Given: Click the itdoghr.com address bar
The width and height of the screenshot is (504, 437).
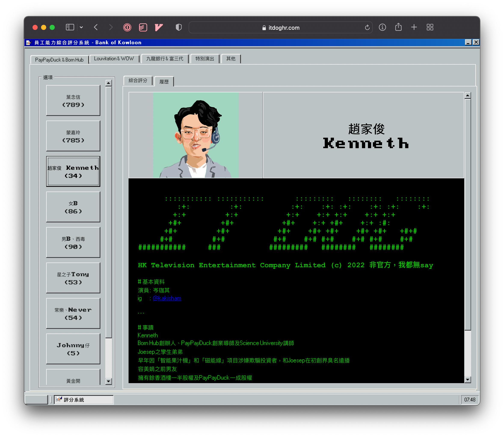Looking at the screenshot, I should coord(280,28).
